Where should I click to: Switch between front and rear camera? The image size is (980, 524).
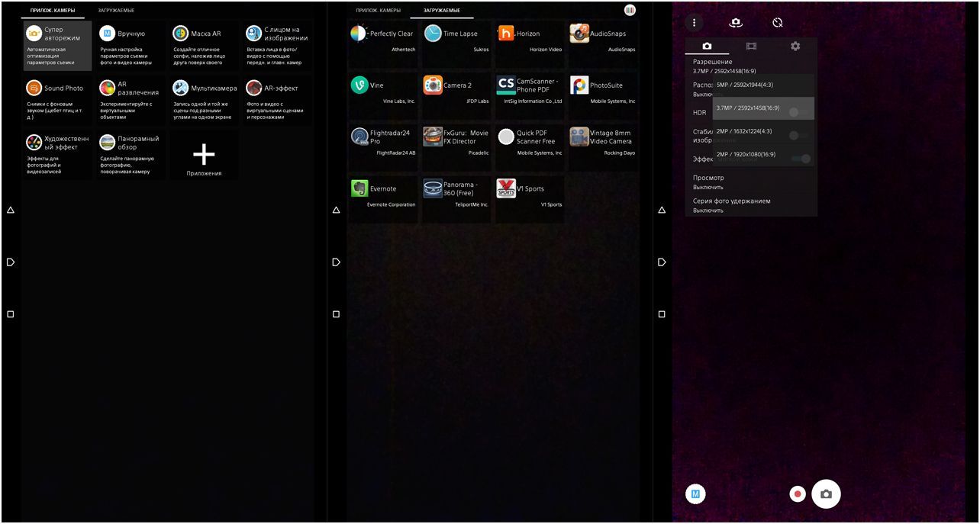point(736,23)
